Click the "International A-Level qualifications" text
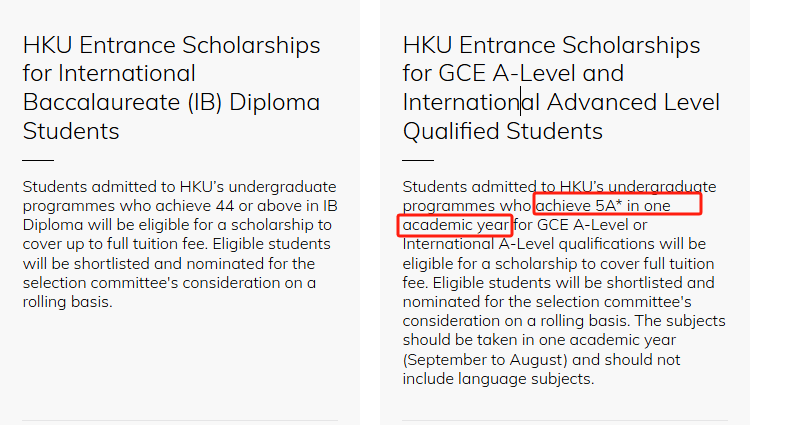The height and width of the screenshot is (425, 792). 521,244
